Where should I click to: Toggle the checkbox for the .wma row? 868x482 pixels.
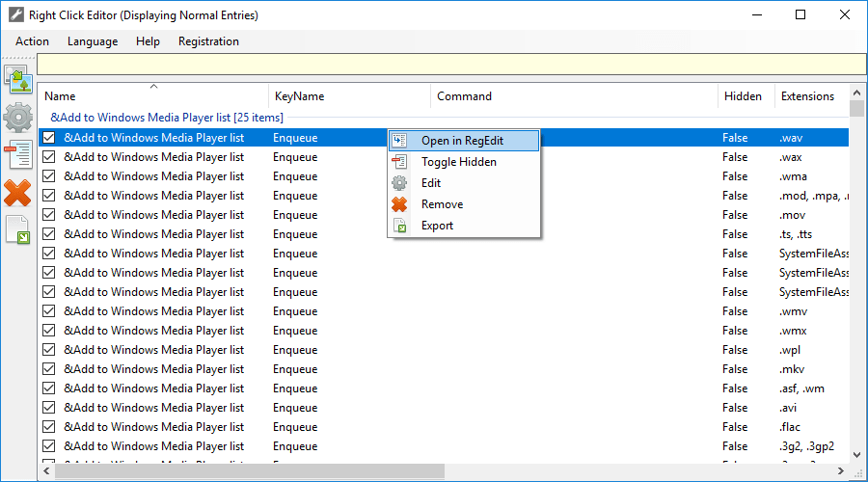[49, 176]
